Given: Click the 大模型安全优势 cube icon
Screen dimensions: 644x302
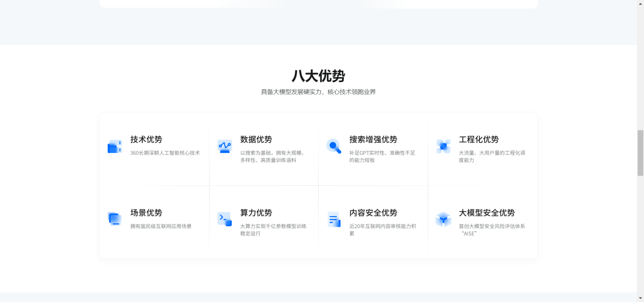Looking at the screenshot, I should 443,219.
